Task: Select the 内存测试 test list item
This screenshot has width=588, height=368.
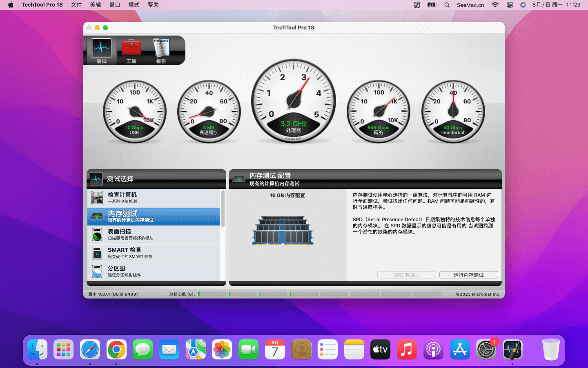Action: coord(154,216)
